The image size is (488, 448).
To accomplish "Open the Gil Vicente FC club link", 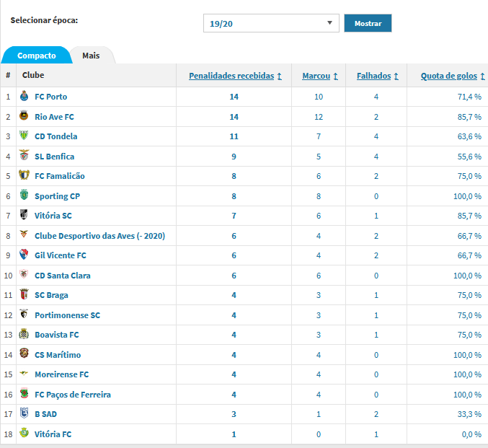I will [x=61, y=255].
